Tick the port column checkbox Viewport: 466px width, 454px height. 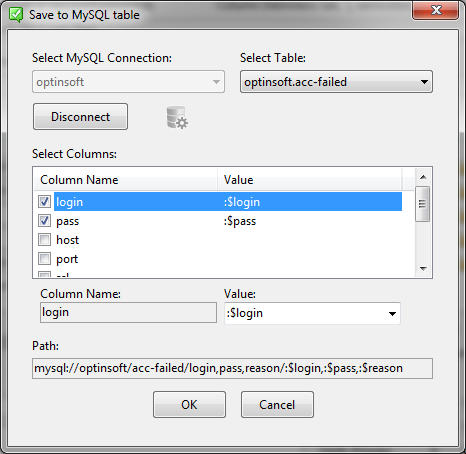44,259
